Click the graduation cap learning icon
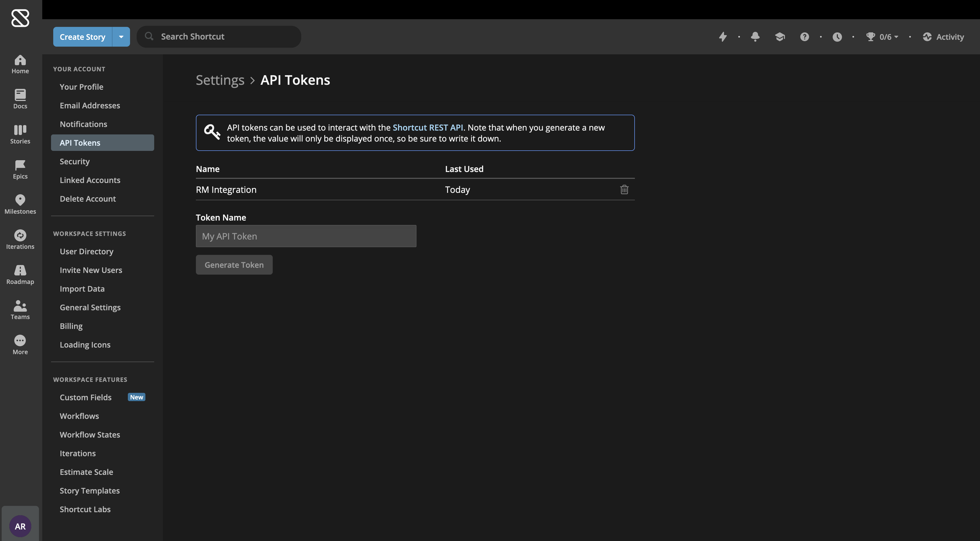 [780, 37]
